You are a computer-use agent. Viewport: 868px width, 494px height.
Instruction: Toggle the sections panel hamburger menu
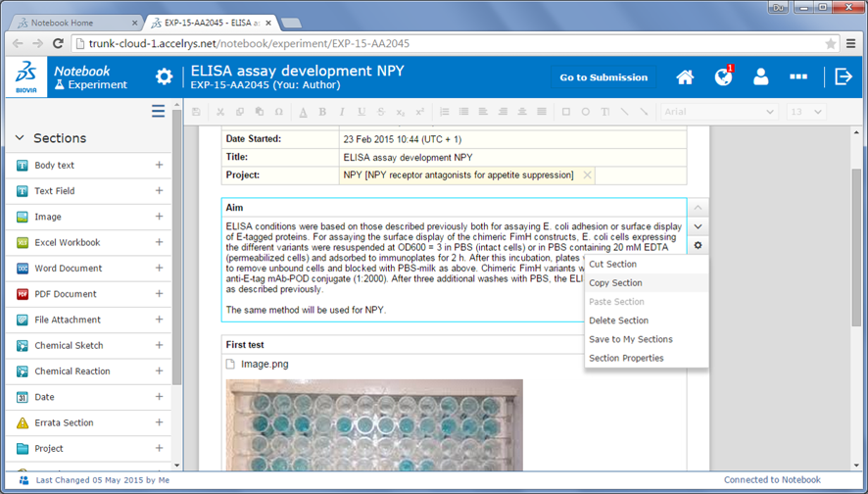(x=158, y=112)
